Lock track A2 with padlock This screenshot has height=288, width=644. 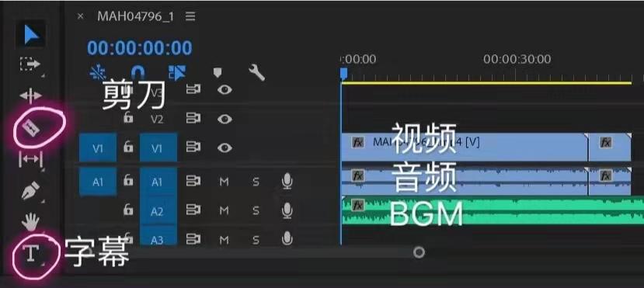click(128, 210)
